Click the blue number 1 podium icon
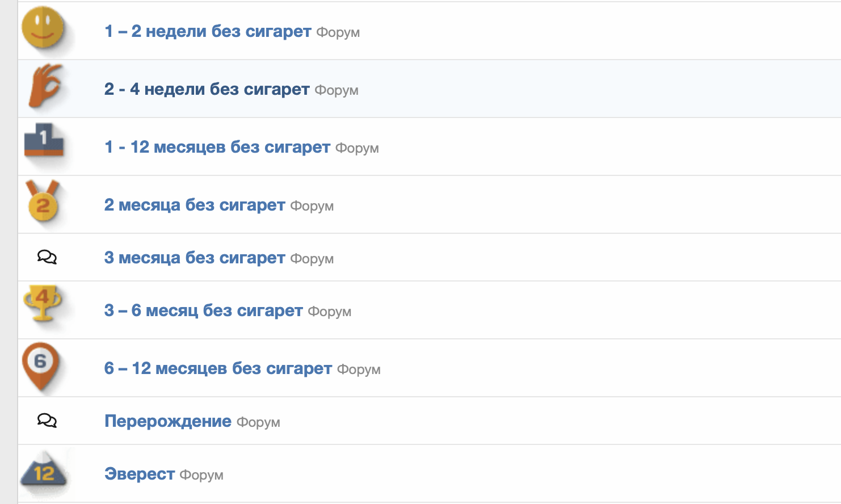841x504 pixels. [44, 140]
